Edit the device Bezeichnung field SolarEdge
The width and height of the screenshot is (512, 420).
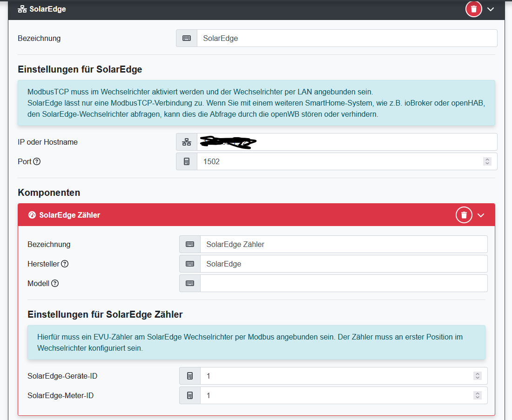click(x=347, y=38)
